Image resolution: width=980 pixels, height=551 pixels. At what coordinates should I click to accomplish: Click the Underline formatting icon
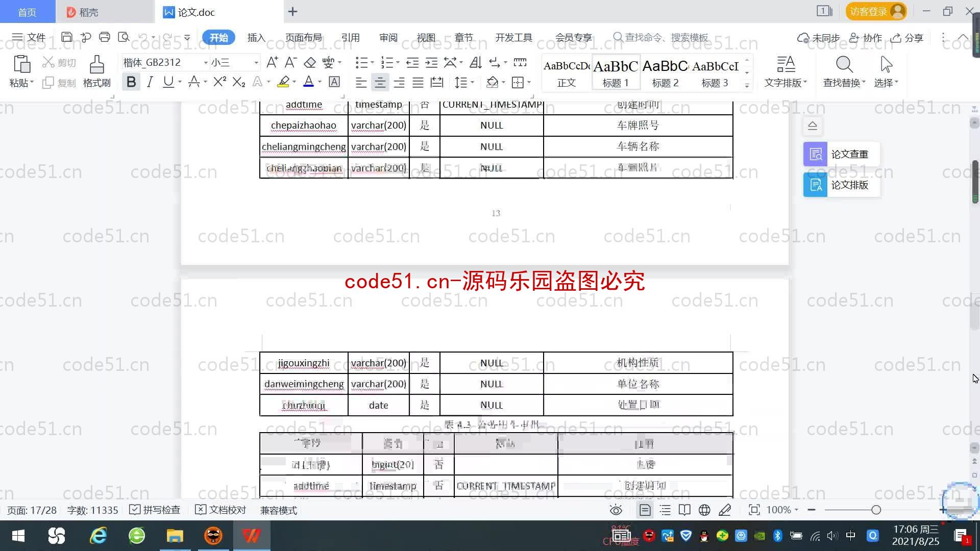(168, 83)
